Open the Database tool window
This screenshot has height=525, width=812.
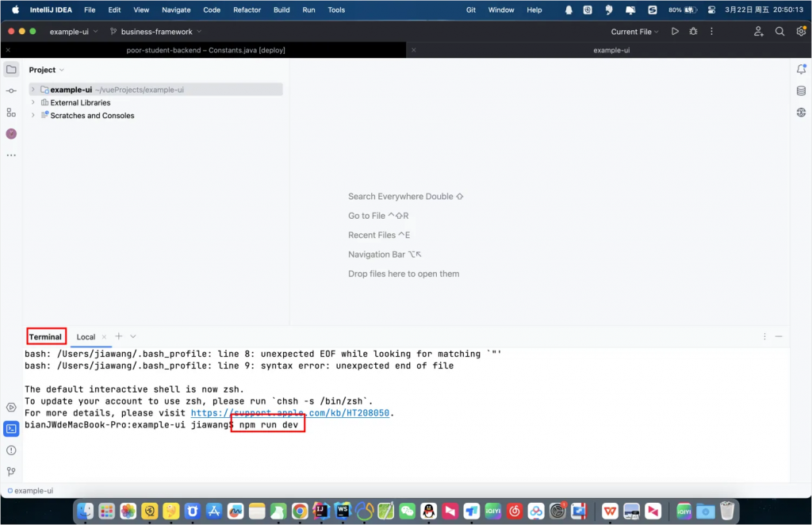coord(801,90)
